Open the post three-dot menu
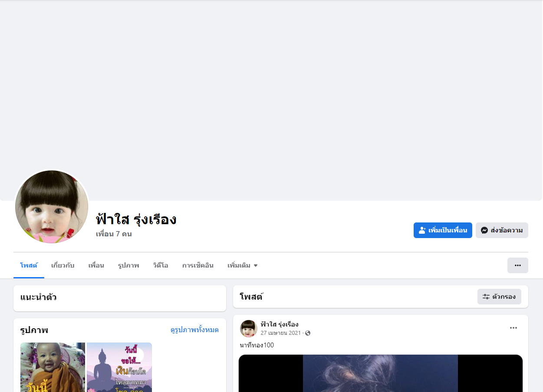 (513, 328)
